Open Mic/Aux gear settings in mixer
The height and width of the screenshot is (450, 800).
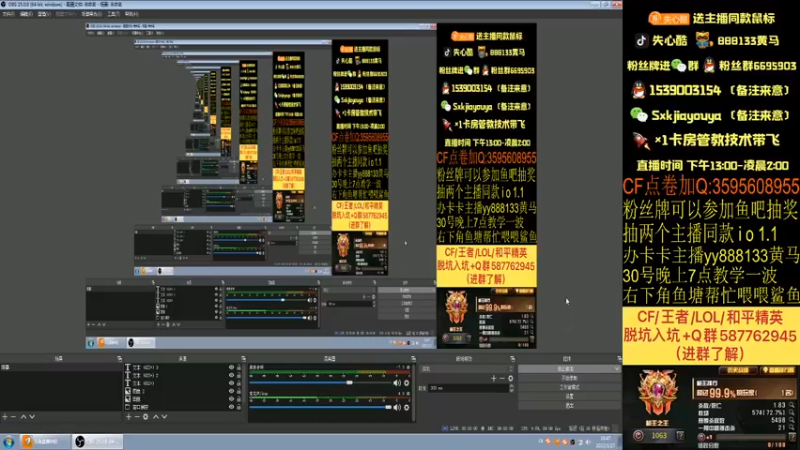(407, 408)
